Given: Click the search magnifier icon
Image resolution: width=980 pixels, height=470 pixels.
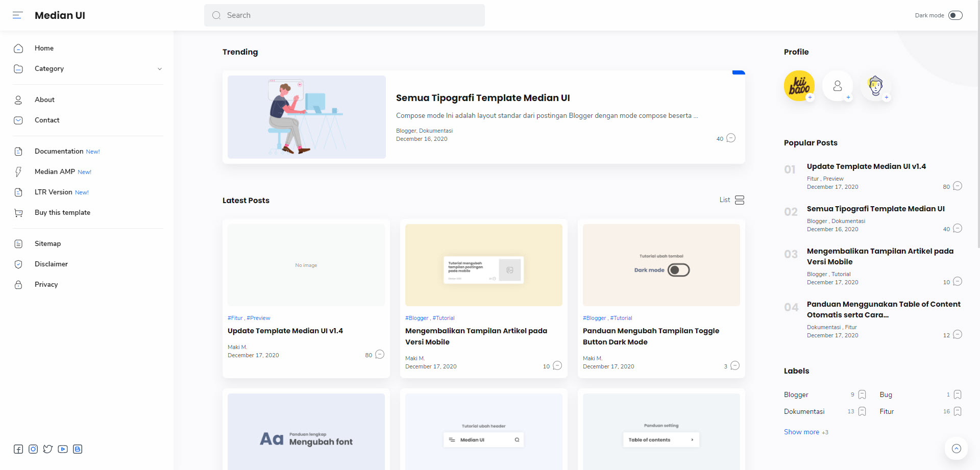Looking at the screenshot, I should pyautogui.click(x=216, y=15).
